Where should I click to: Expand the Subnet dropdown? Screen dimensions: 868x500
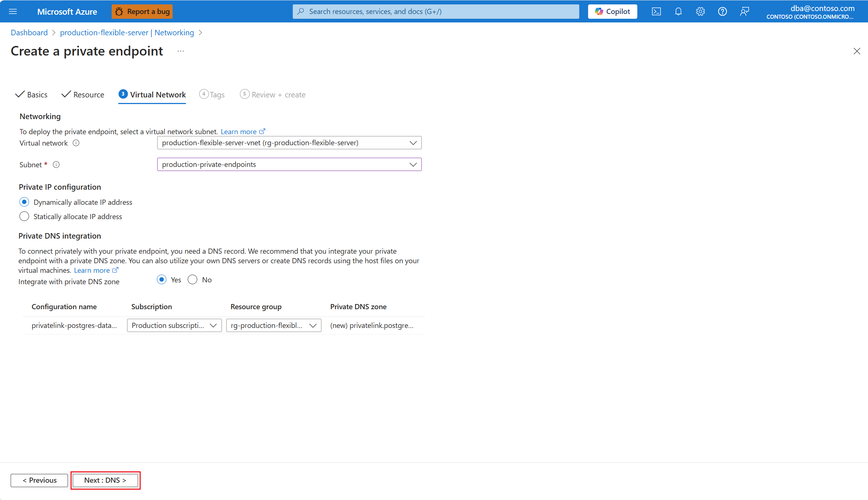tap(289, 164)
